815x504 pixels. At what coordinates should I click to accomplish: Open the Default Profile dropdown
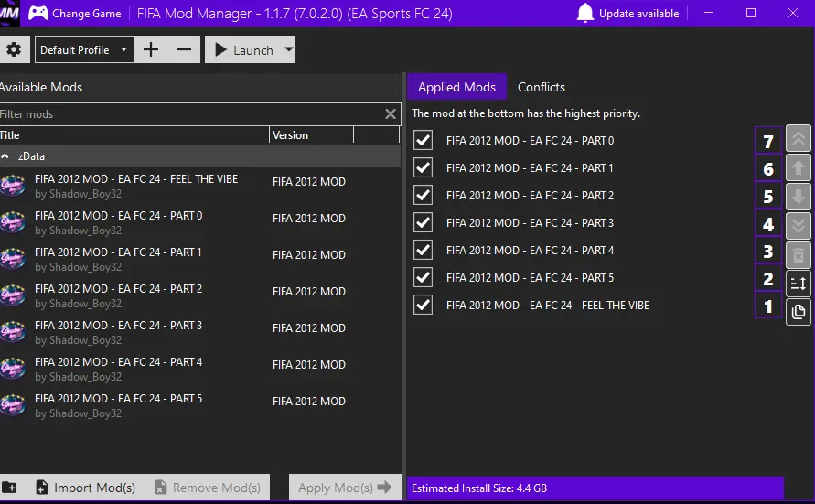(84, 50)
